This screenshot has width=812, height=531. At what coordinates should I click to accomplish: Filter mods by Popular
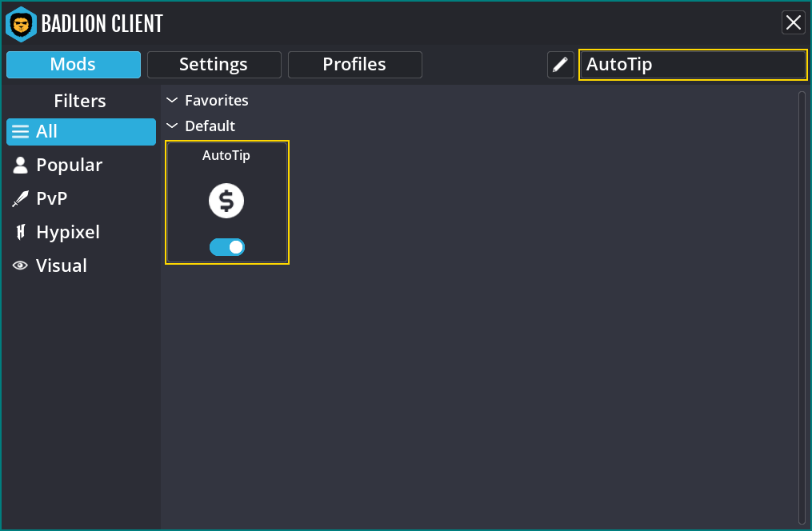click(81, 165)
